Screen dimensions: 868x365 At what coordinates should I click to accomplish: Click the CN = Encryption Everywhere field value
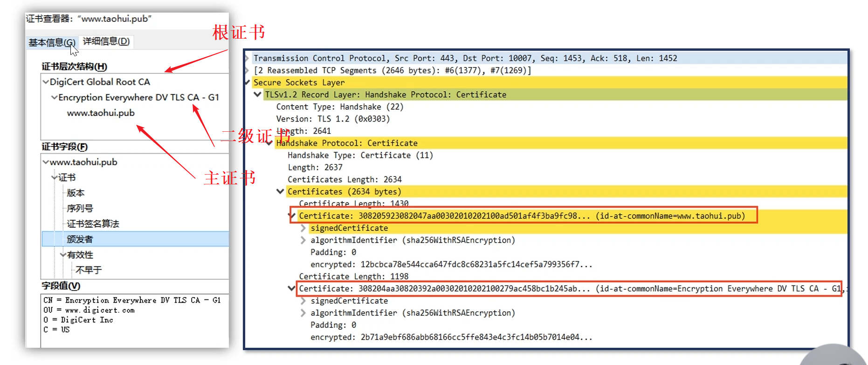coord(132,300)
